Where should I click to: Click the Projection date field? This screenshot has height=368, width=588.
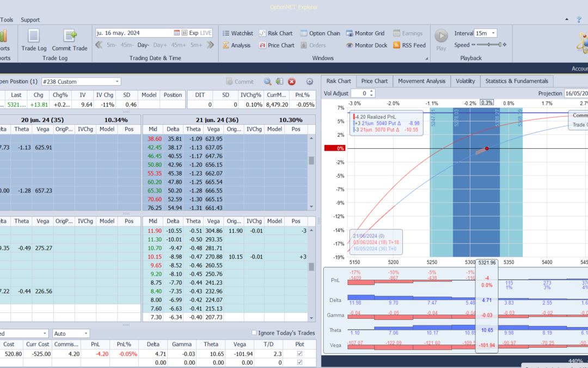point(576,94)
